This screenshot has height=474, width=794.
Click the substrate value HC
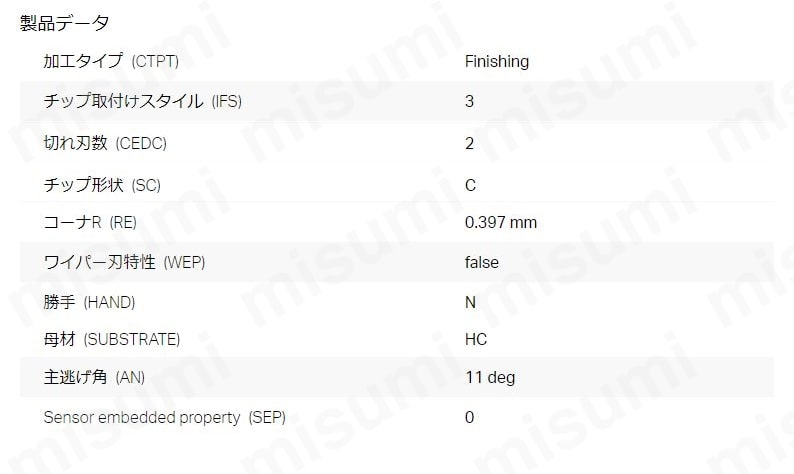pyautogui.click(x=476, y=339)
